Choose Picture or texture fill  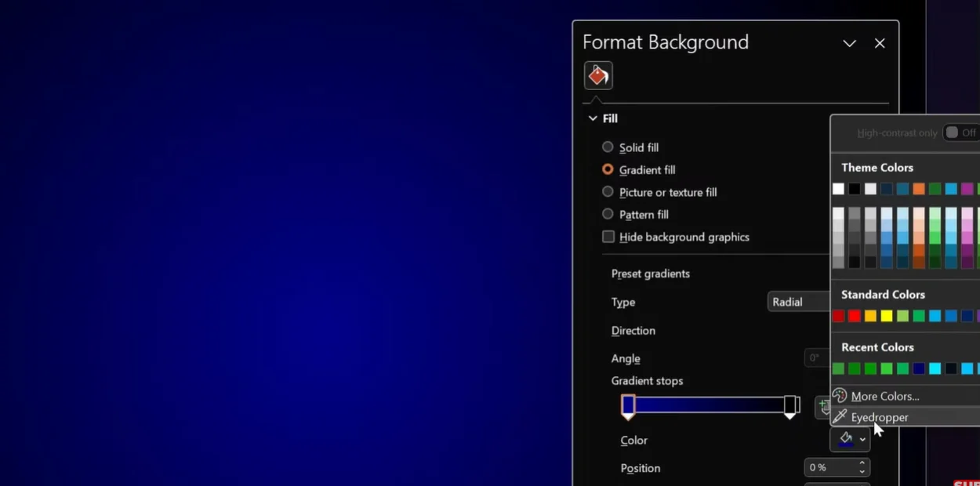coord(608,192)
